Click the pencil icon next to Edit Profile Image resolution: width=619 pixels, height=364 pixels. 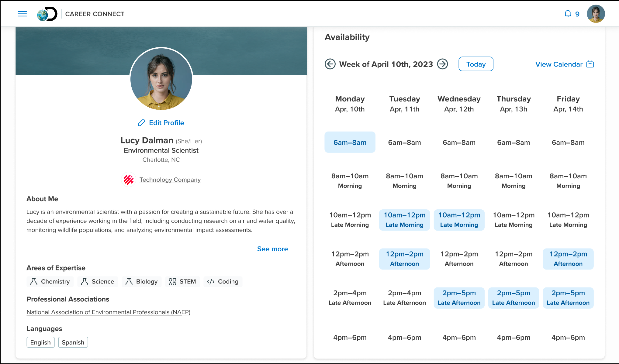(142, 122)
